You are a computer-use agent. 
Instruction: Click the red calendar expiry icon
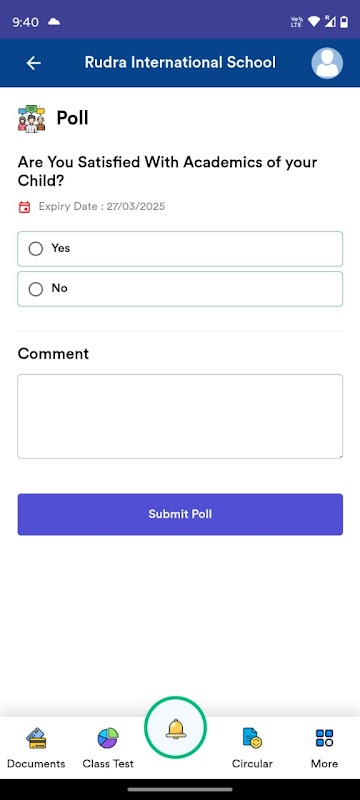tap(24, 207)
